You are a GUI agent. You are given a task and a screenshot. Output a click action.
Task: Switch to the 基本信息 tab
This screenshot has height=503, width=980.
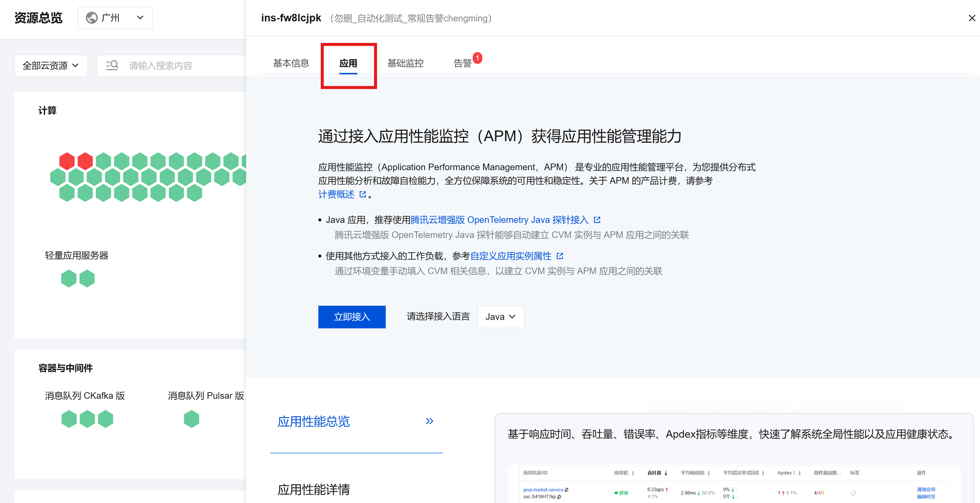[x=291, y=63]
